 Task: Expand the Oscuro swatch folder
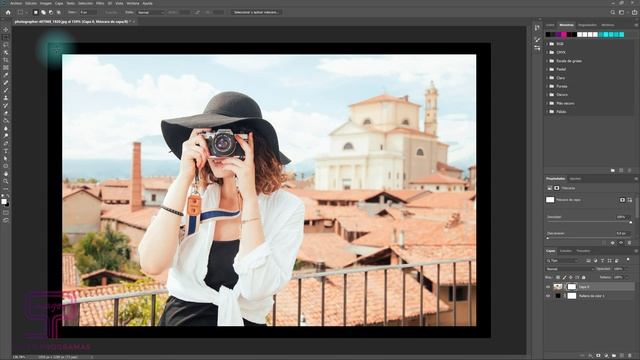click(547, 95)
